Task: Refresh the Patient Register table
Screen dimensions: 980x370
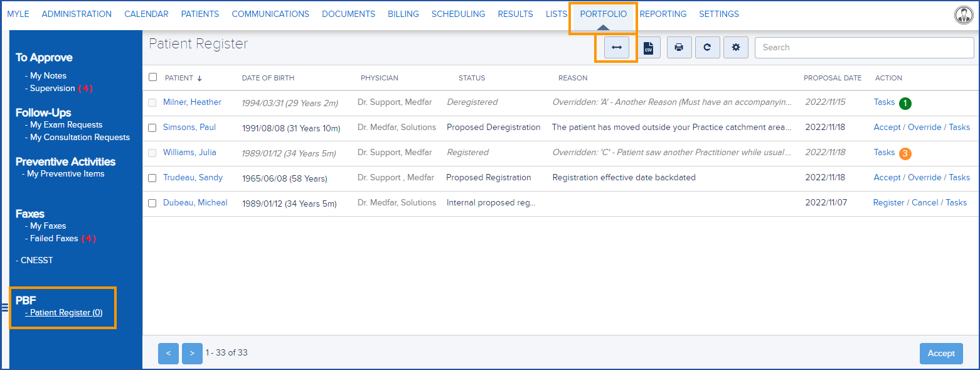Action: (x=707, y=48)
